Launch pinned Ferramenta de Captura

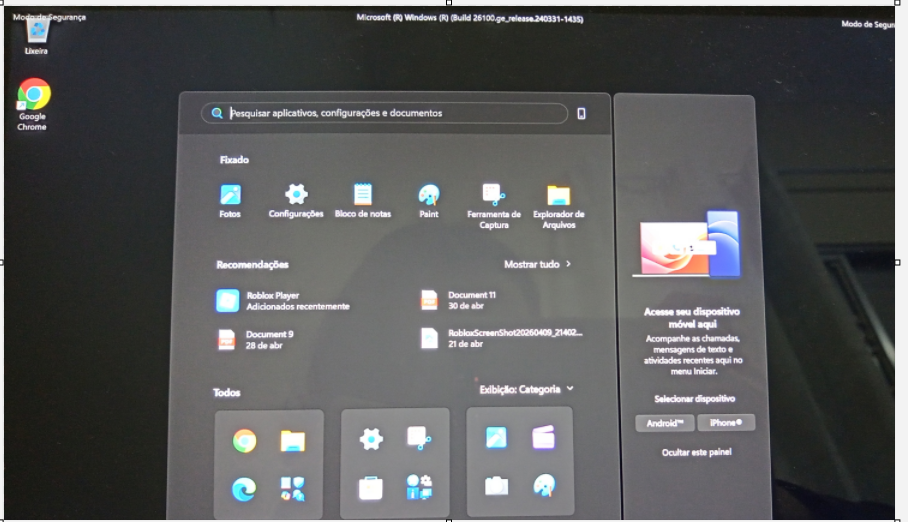click(x=494, y=206)
